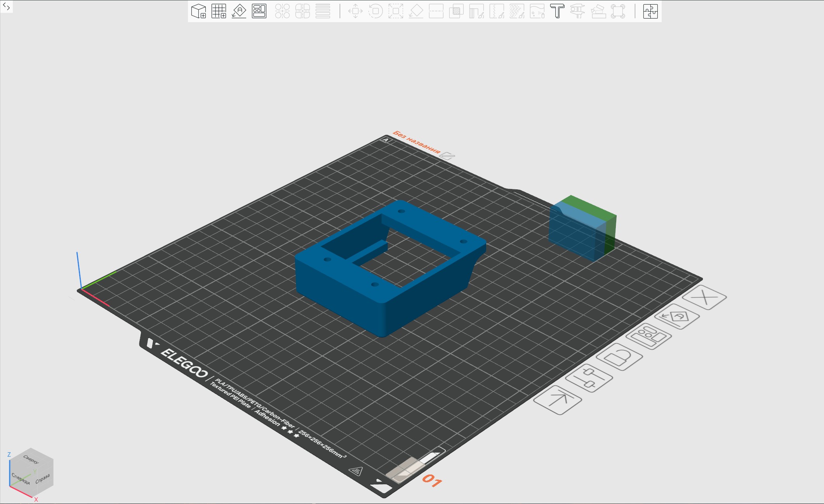Screen dimensions: 824x504
Task: Run Auto orient from top toolbar
Action: tap(239, 11)
